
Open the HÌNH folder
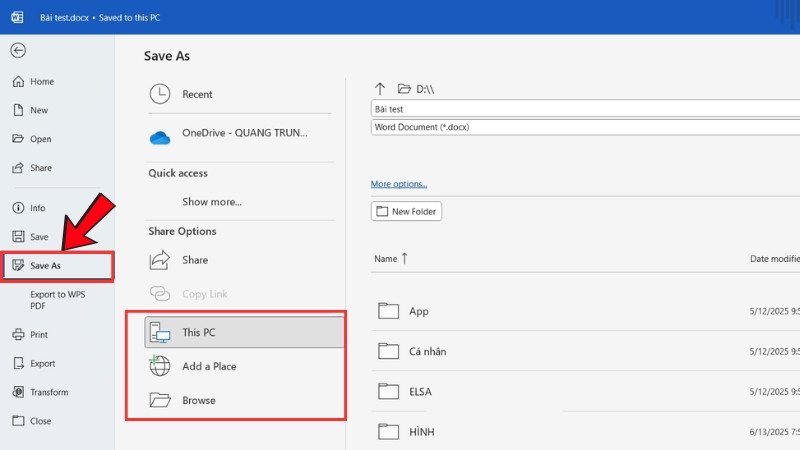click(x=422, y=432)
